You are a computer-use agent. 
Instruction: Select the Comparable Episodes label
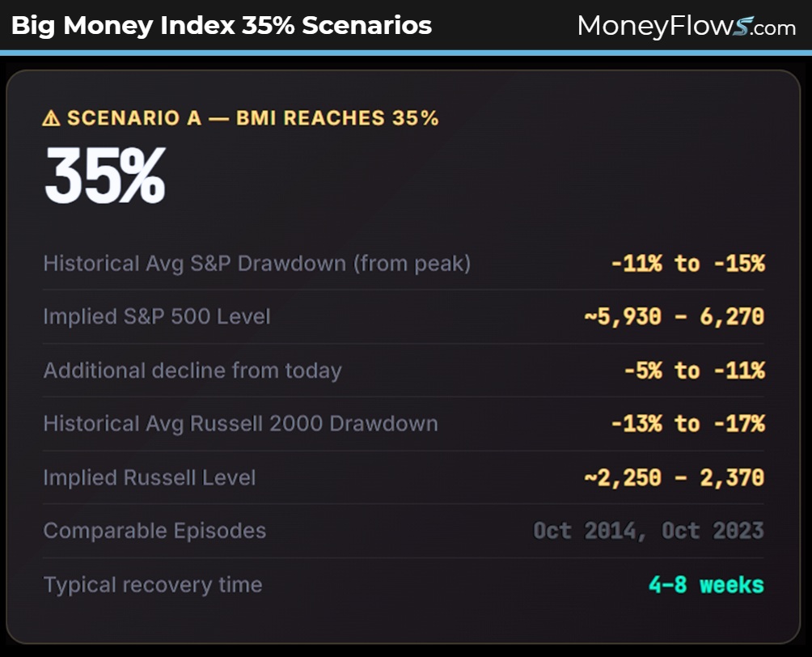(154, 531)
